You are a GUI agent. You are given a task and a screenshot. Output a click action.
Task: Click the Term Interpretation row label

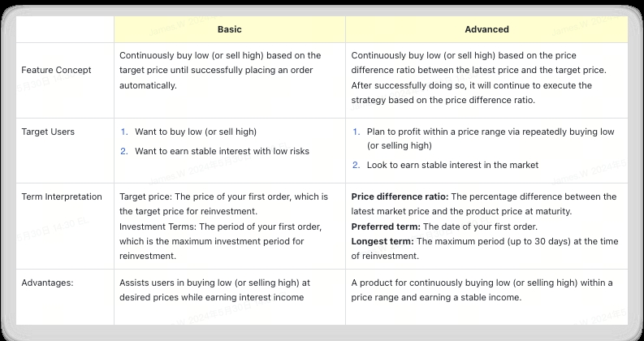62,196
